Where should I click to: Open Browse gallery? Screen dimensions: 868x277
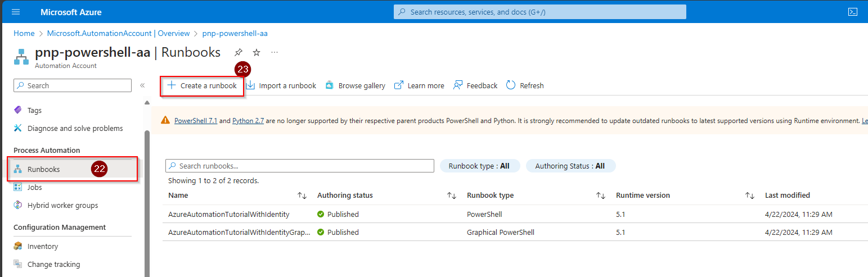(x=356, y=86)
